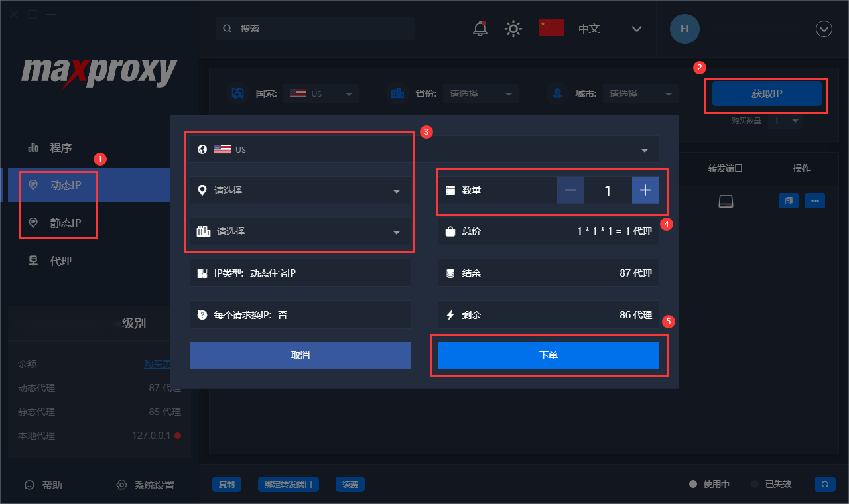Increase quantity with the plus stepper
Screen dimensions: 849x504
point(645,190)
